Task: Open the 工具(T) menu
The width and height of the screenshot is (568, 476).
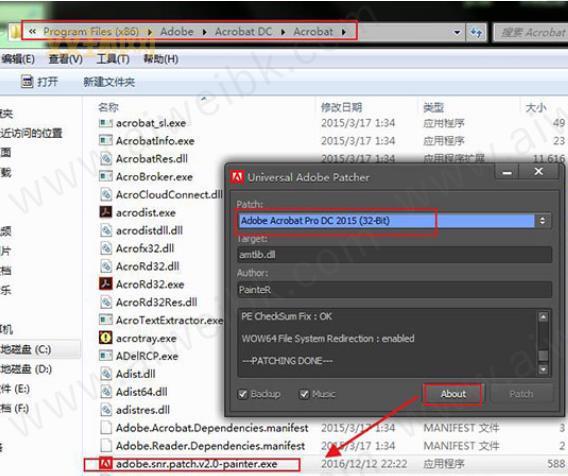Action: (113, 59)
